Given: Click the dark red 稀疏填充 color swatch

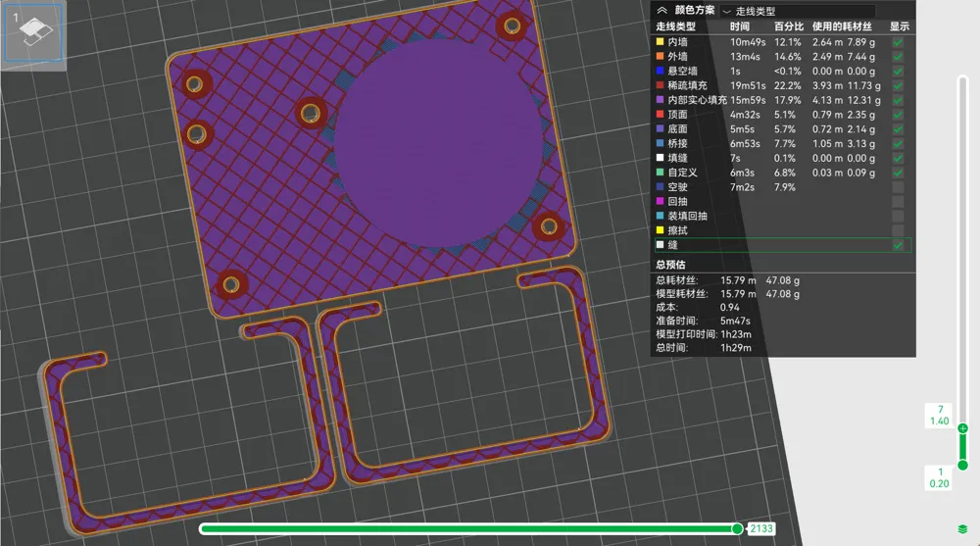Looking at the screenshot, I should click(660, 85).
